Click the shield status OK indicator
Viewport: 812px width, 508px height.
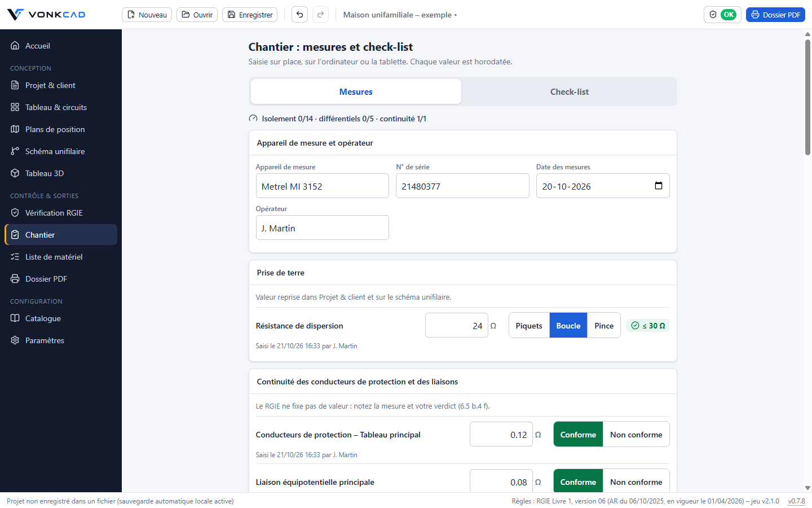click(x=722, y=15)
